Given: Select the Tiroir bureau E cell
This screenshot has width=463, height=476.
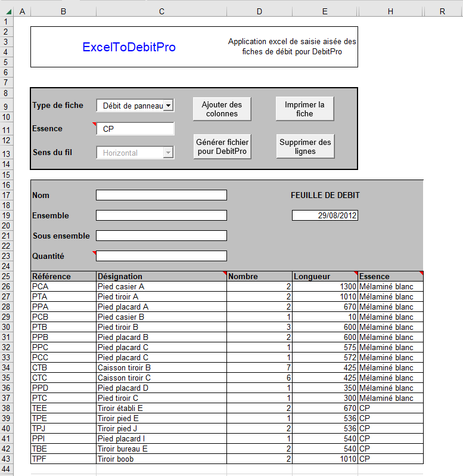Looking at the screenshot, I should click(161, 449).
